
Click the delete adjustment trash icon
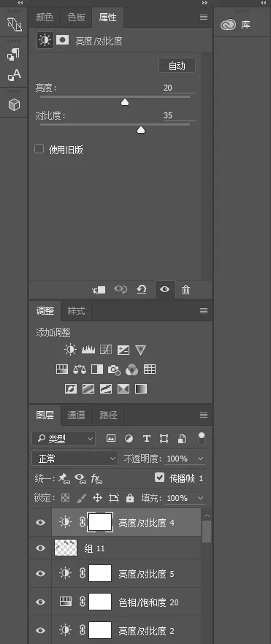click(186, 290)
